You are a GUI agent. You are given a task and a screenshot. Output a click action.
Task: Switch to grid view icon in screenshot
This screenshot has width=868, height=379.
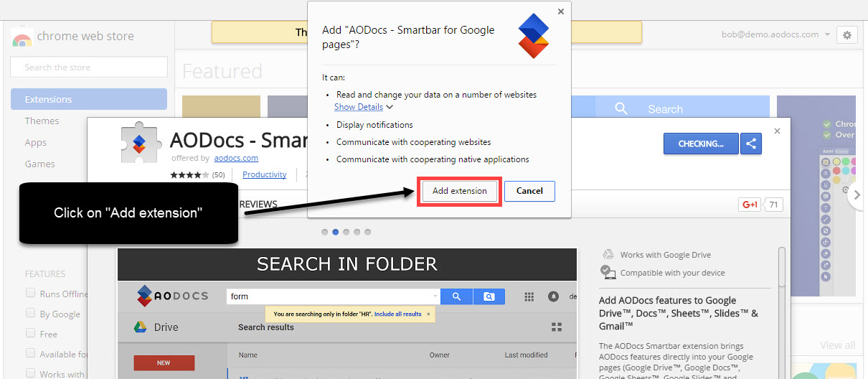556,327
